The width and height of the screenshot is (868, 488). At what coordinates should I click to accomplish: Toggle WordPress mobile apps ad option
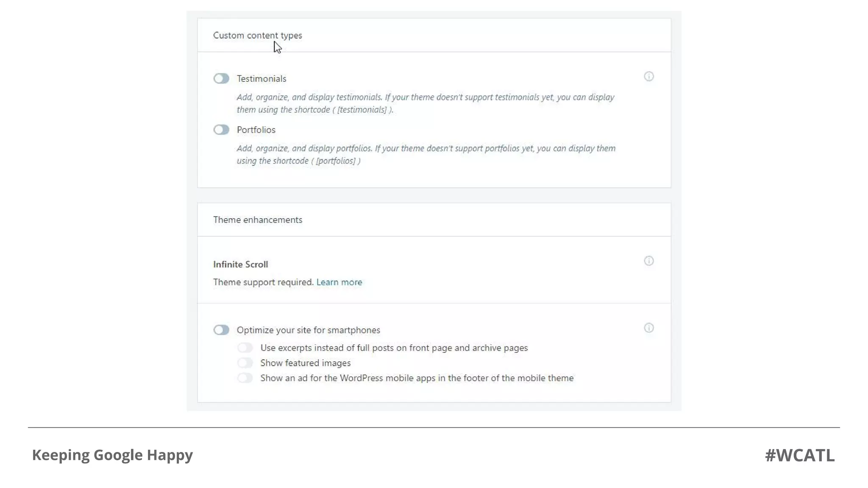tap(245, 378)
